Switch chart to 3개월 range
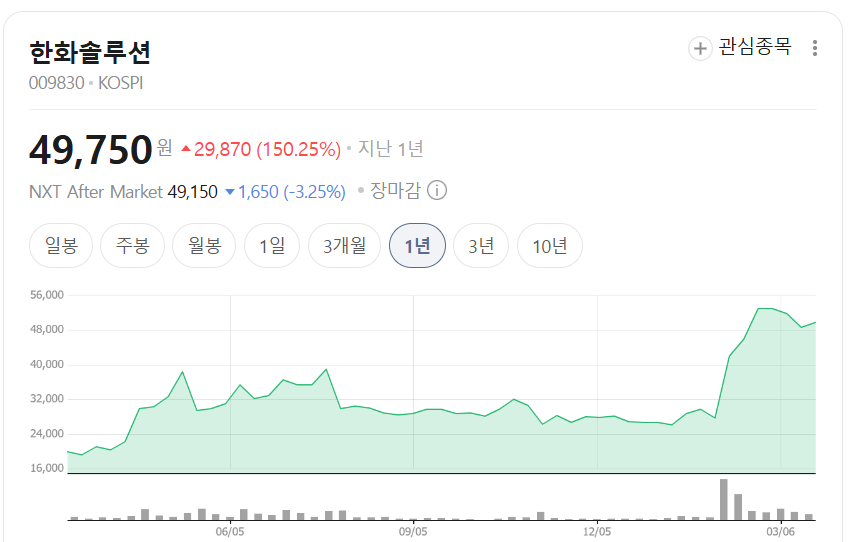Image resolution: width=849 pixels, height=542 pixels. [344, 246]
